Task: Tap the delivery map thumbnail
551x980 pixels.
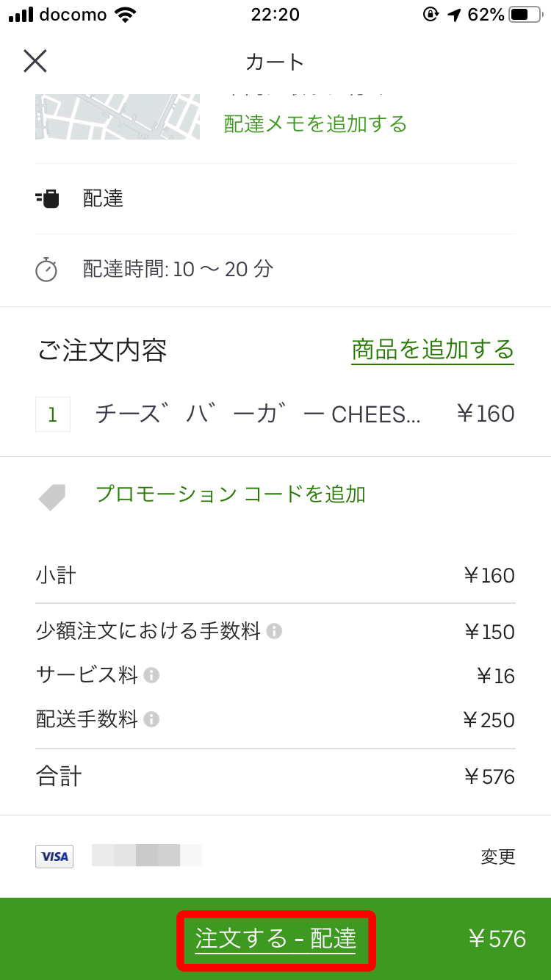Action: pos(118,117)
